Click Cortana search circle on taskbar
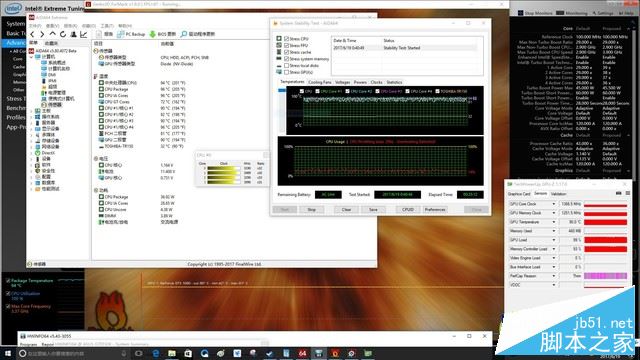 coord(23,353)
